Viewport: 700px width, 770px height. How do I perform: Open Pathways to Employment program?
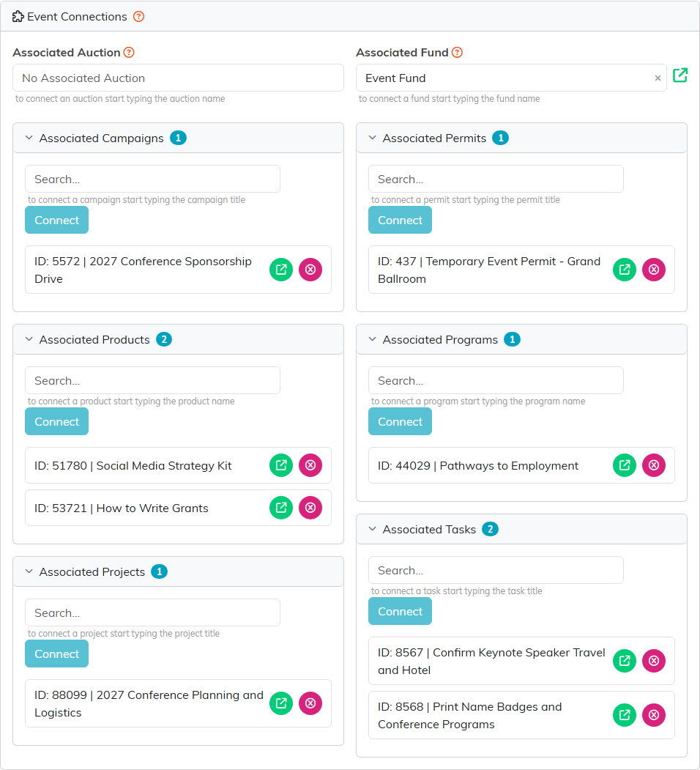click(625, 465)
